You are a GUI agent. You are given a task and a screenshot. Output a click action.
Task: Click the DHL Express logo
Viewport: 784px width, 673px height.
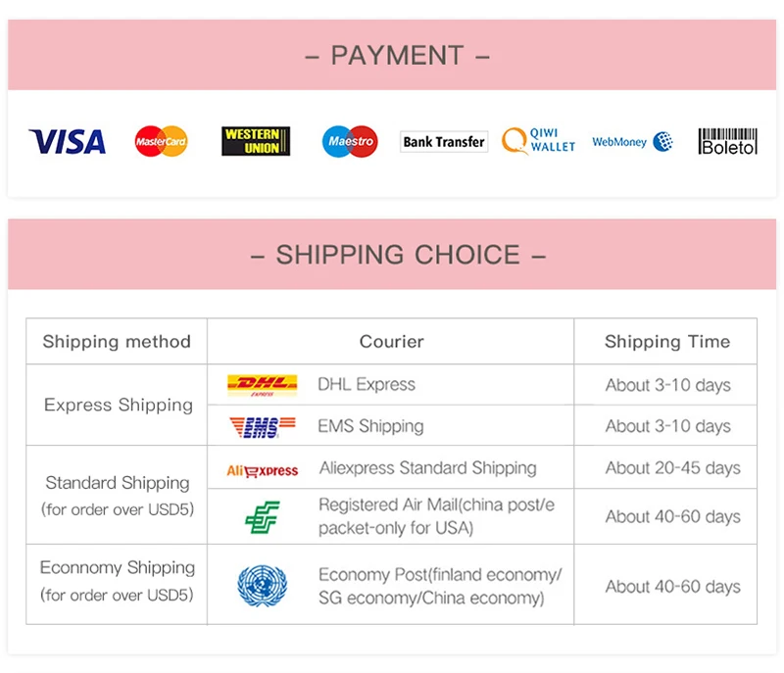point(262,385)
